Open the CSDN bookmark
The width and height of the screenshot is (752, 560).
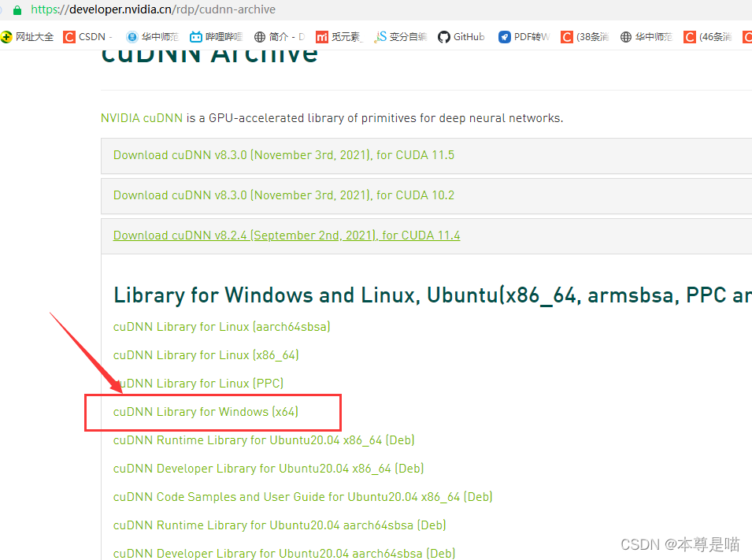tap(87, 37)
